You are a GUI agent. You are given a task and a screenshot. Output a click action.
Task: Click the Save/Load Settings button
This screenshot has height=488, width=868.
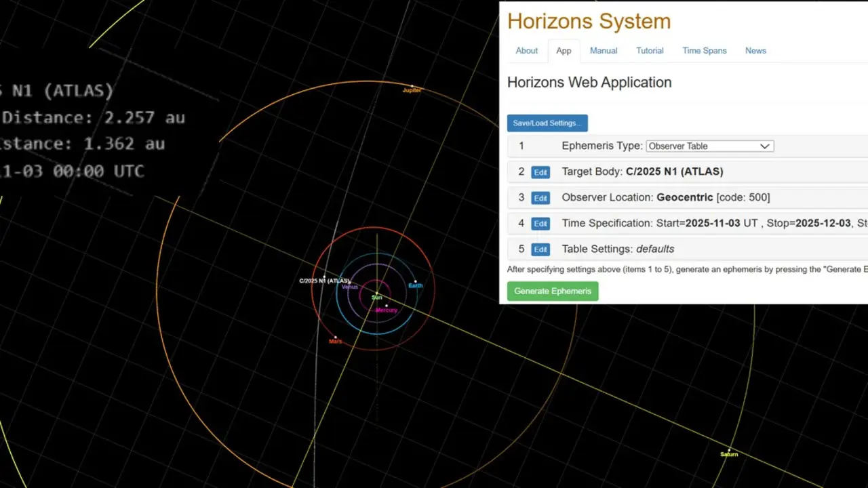[x=547, y=123]
